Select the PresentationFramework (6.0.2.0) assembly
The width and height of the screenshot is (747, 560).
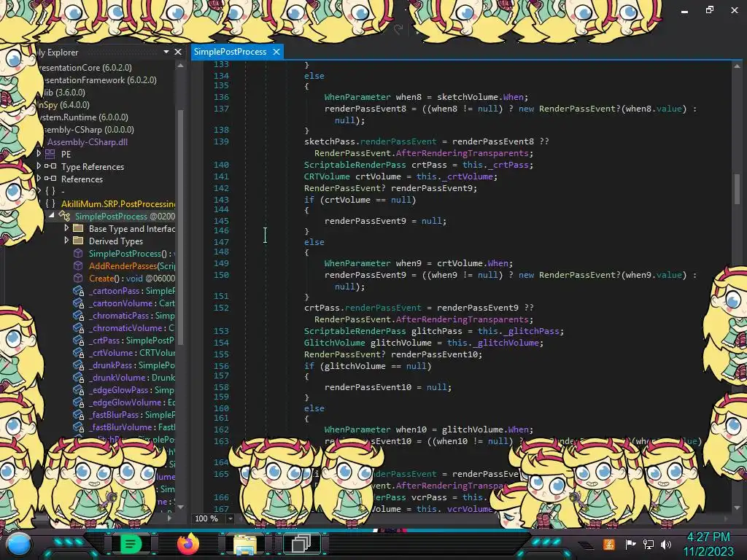pyautogui.click(x=98, y=80)
